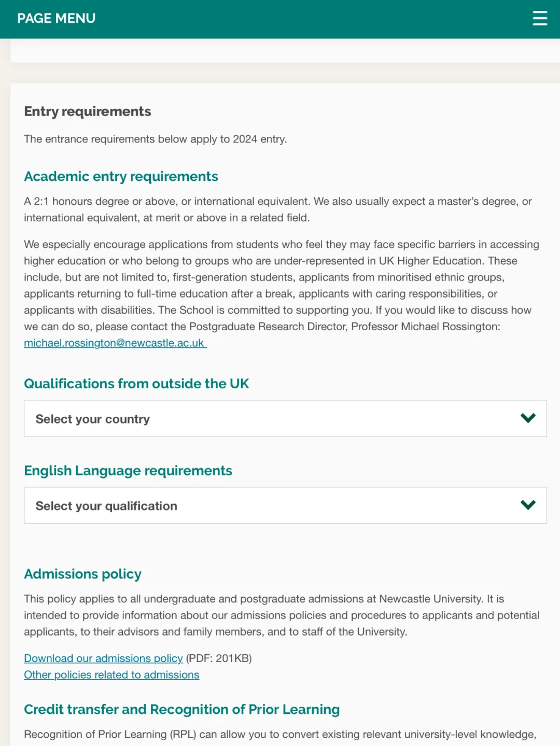560x746 pixels.
Task: Click the 2:1 honours degree paragraph
Action: coord(277,209)
